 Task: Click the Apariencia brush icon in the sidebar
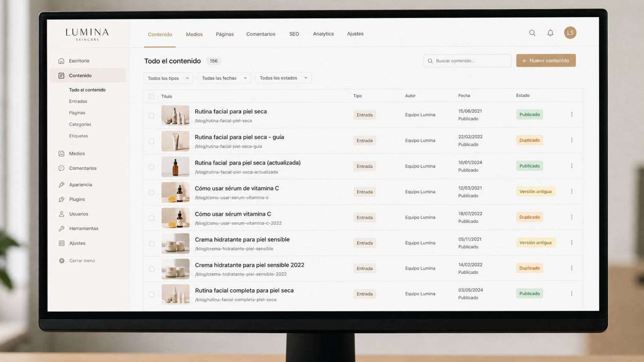point(61,185)
